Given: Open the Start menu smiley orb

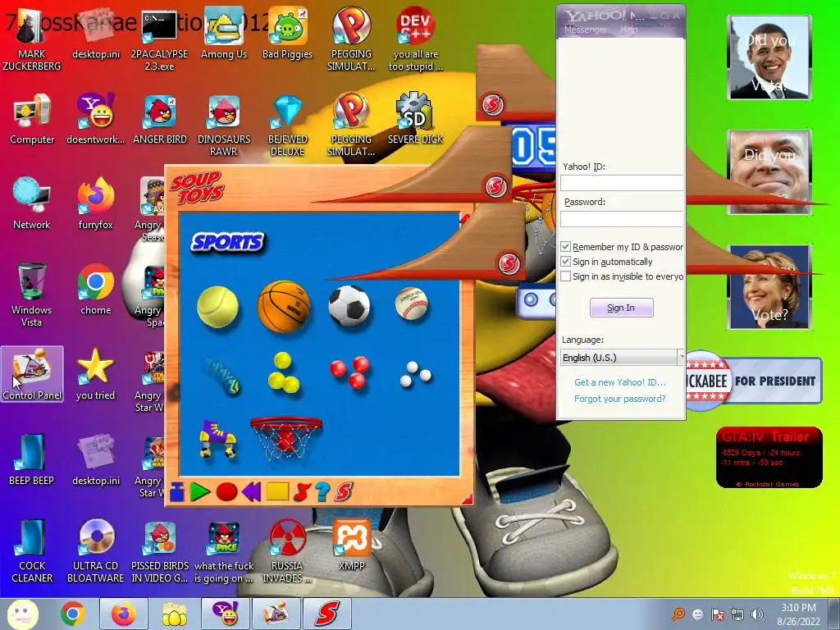Looking at the screenshot, I should coord(23,614).
